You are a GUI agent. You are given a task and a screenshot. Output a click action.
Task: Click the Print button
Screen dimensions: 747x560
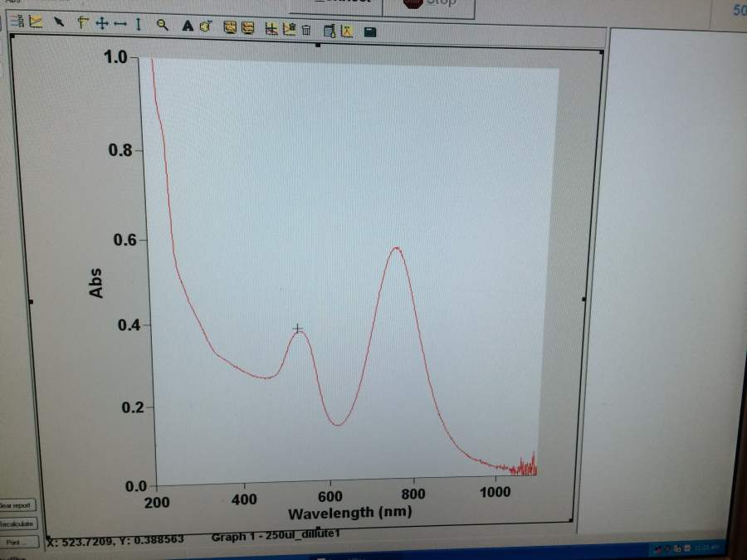coord(19,543)
